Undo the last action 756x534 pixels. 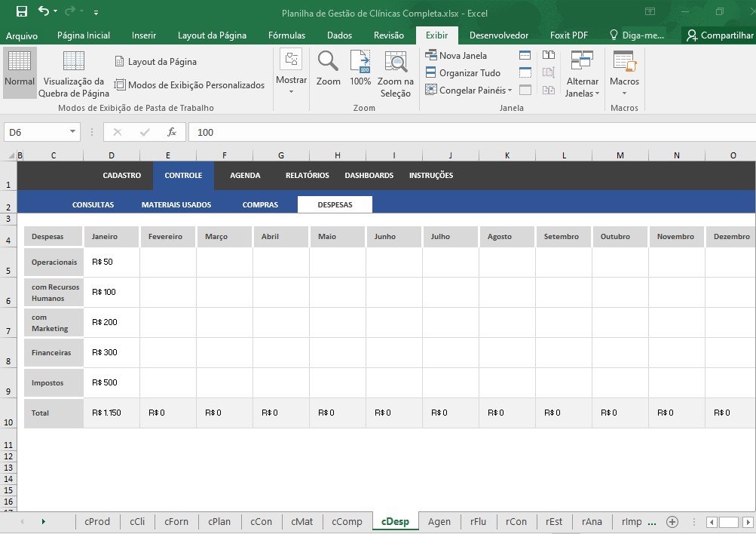(44, 11)
